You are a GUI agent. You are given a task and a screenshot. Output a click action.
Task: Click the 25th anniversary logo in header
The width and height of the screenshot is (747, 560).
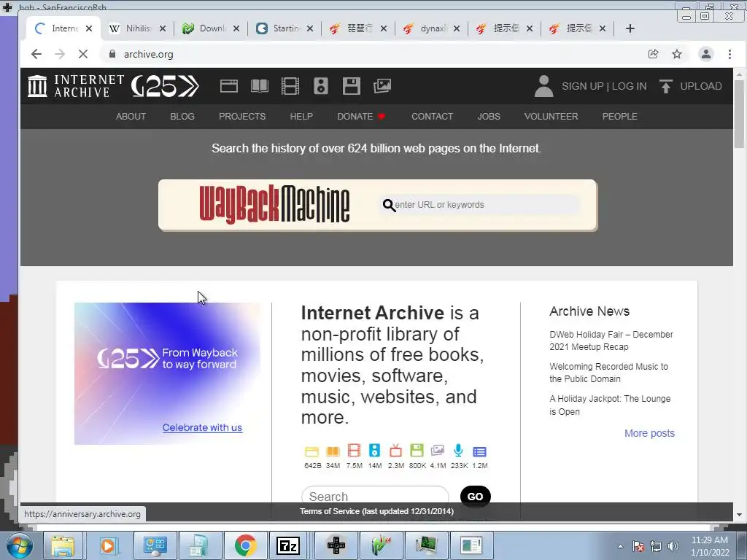(165, 86)
